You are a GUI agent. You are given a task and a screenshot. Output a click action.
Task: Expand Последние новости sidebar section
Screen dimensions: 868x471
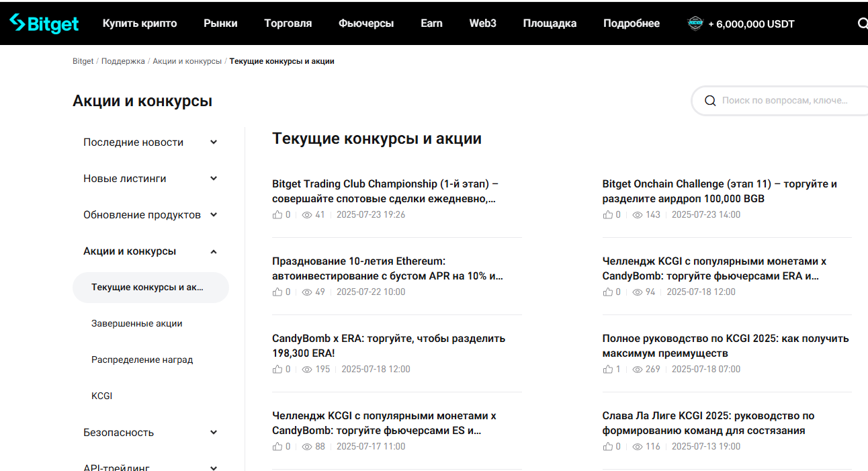coord(214,142)
